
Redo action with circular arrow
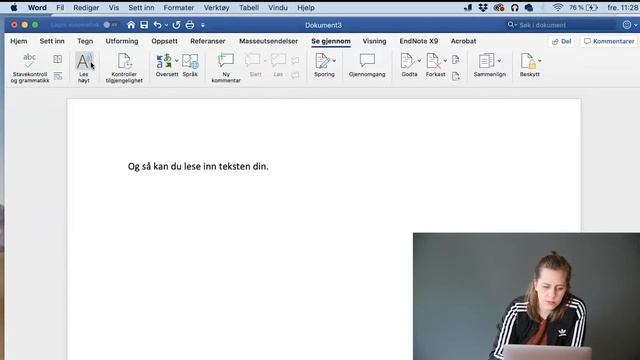click(176, 25)
